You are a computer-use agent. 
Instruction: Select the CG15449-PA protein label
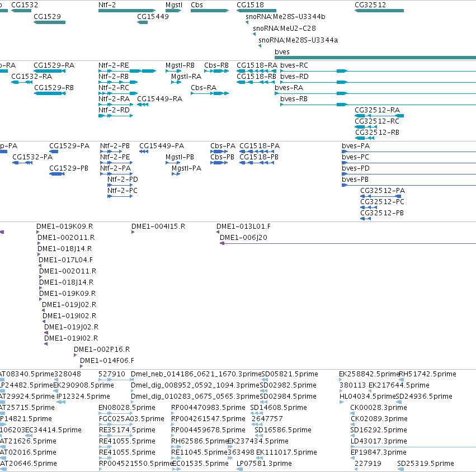click(x=162, y=146)
